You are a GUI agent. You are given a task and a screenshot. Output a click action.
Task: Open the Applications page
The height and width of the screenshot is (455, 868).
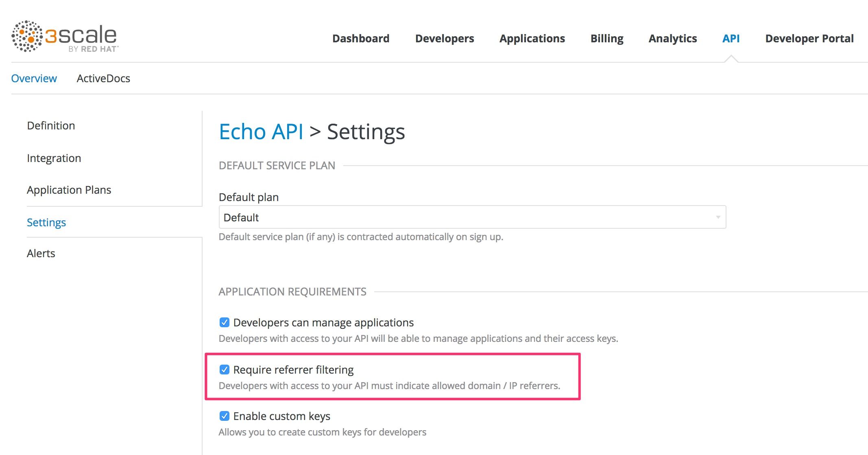point(532,38)
